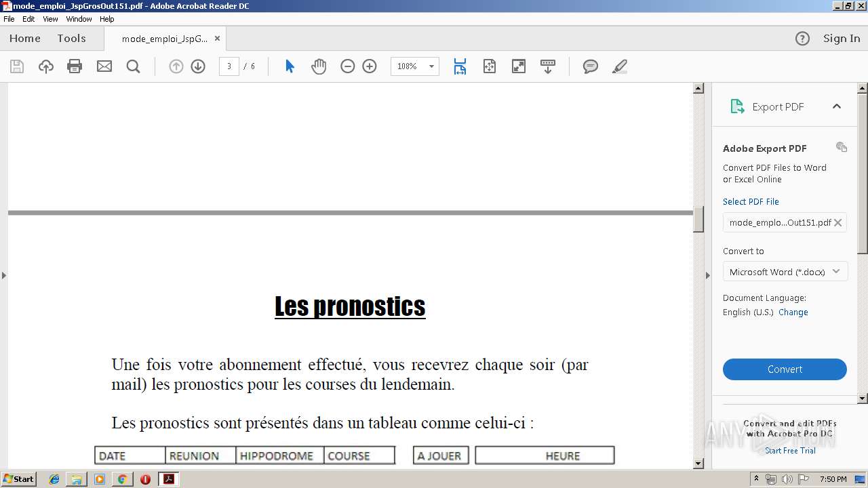Collapse the Export PDF panel chevron

pos(837,106)
